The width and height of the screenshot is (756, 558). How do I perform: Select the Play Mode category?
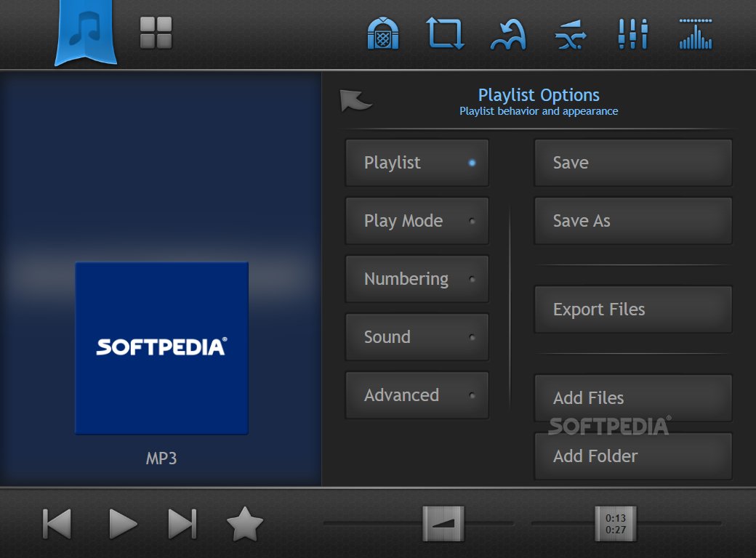(x=417, y=221)
